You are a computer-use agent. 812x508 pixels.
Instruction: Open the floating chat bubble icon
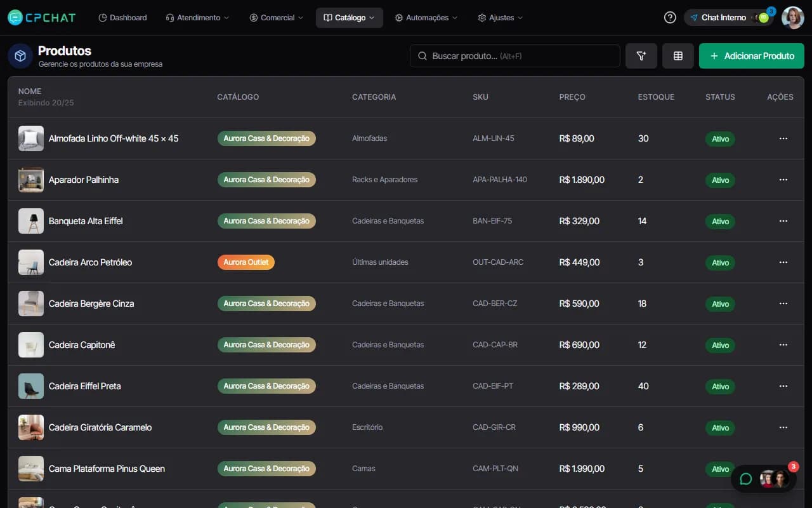click(x=746, y=479)
